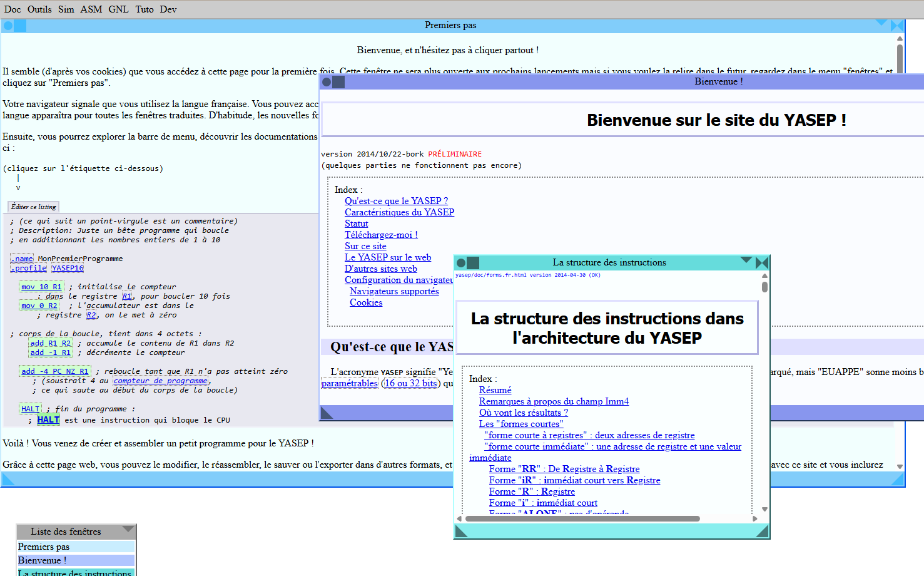Click the 'add -4 PC NZ R1' instruction
This screenshot has height=576, width=924.
coord(55,371)
